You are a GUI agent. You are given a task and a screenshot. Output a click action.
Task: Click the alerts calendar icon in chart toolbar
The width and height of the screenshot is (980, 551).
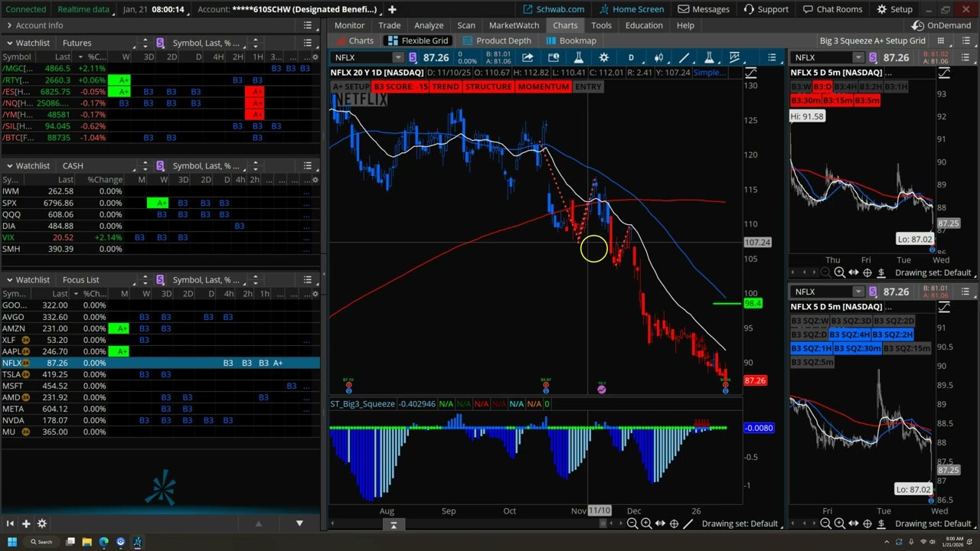click(553, 57)
